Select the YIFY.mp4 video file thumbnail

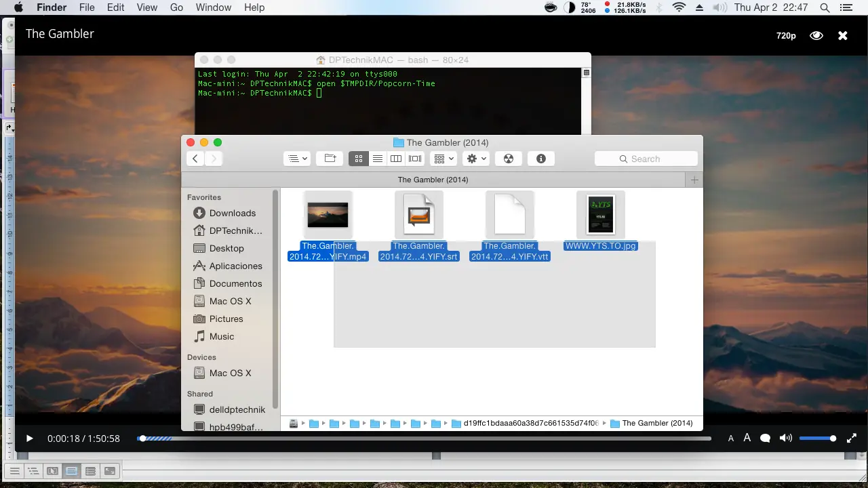(x=328, y=215)
